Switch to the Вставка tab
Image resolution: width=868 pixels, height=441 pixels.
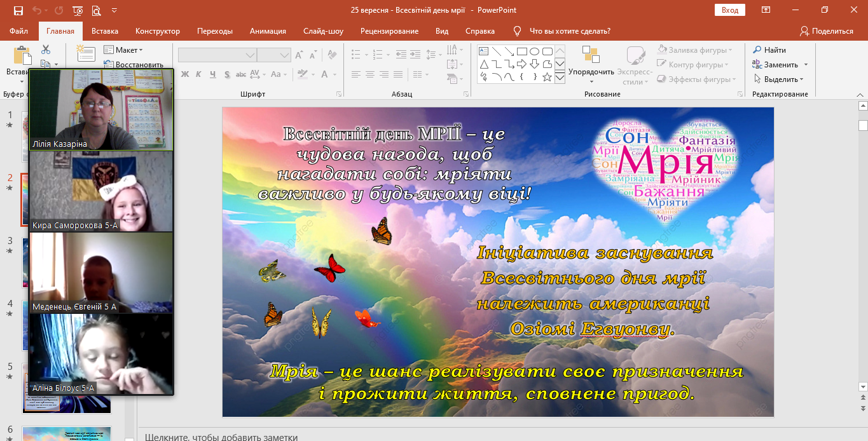pyautogui.click(x=105, y=31)
